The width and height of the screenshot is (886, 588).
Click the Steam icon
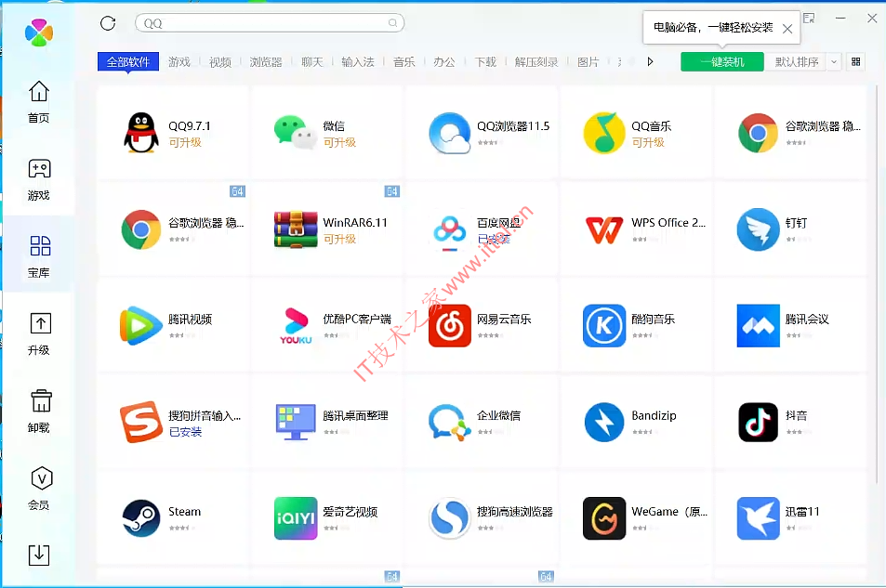[141, 518]
